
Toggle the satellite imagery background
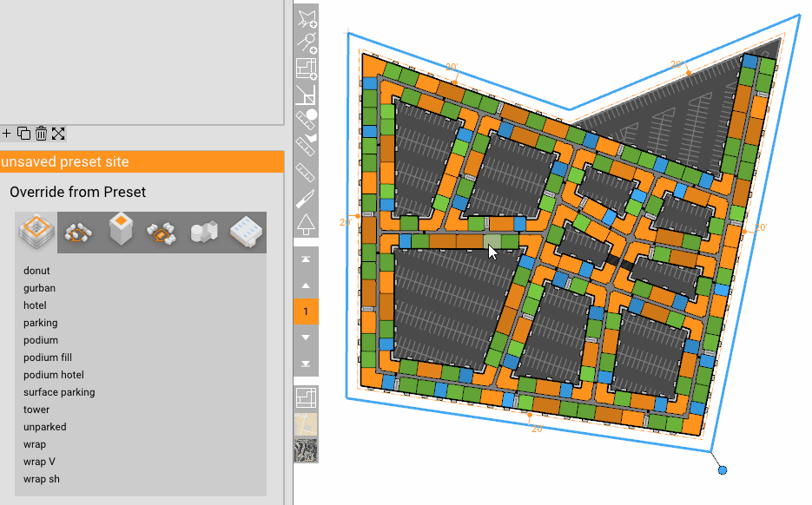coord(306,449)
